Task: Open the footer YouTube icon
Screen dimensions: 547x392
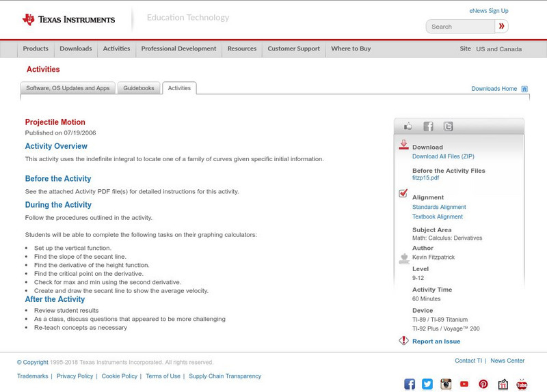Action: point(464,384)
